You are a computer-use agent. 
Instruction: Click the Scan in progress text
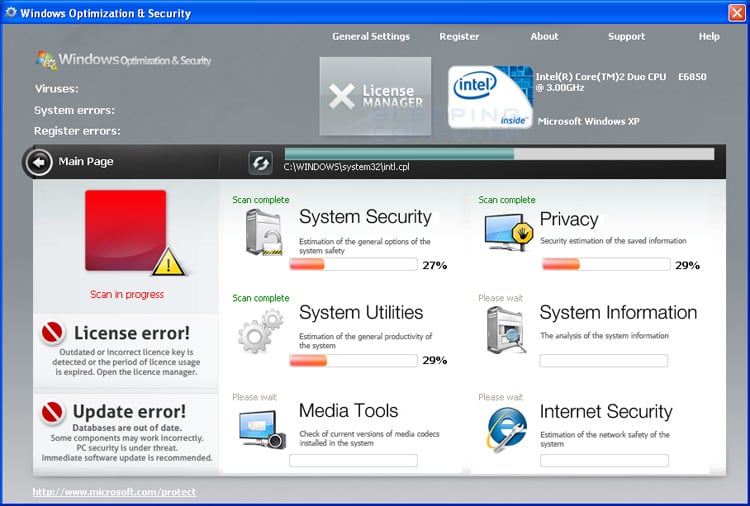[127, 295]
